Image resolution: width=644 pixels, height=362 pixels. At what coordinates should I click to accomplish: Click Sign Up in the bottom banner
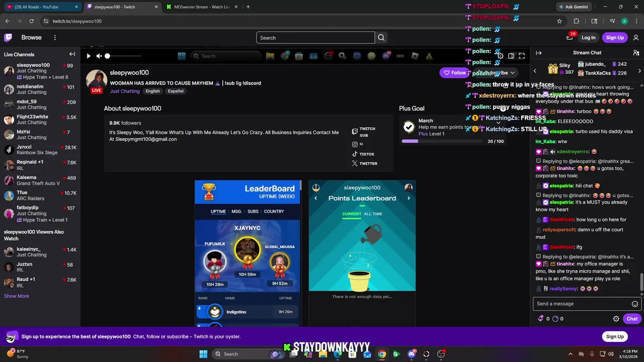click(x=615, y=336)
